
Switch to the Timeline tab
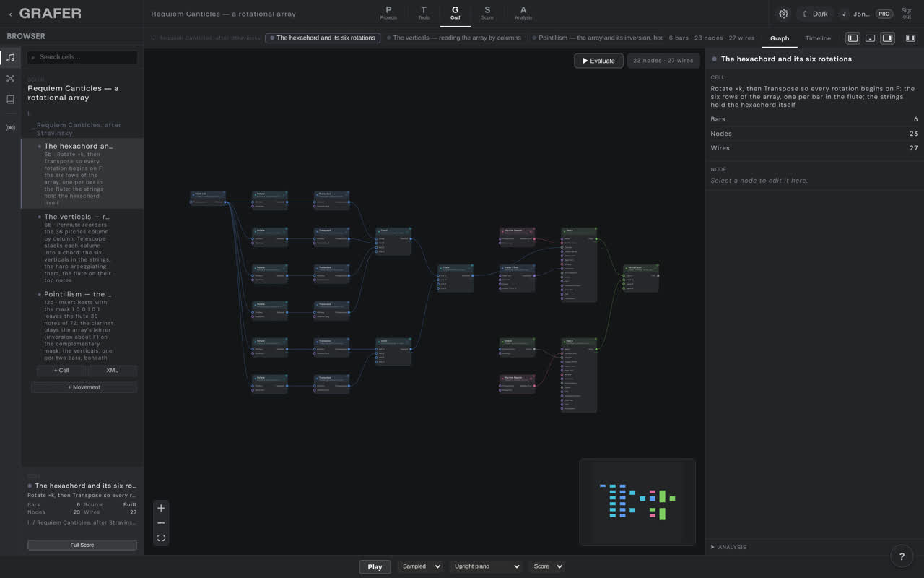[x=818, y=38]
